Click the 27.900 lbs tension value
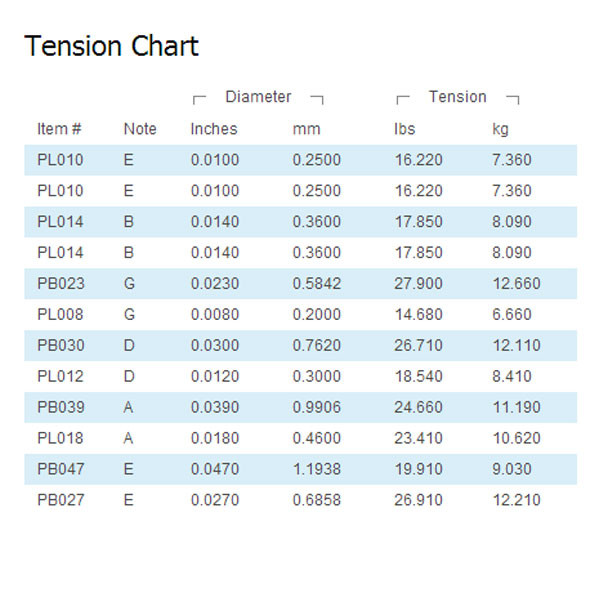600x600 pixels. coord(418,284)
